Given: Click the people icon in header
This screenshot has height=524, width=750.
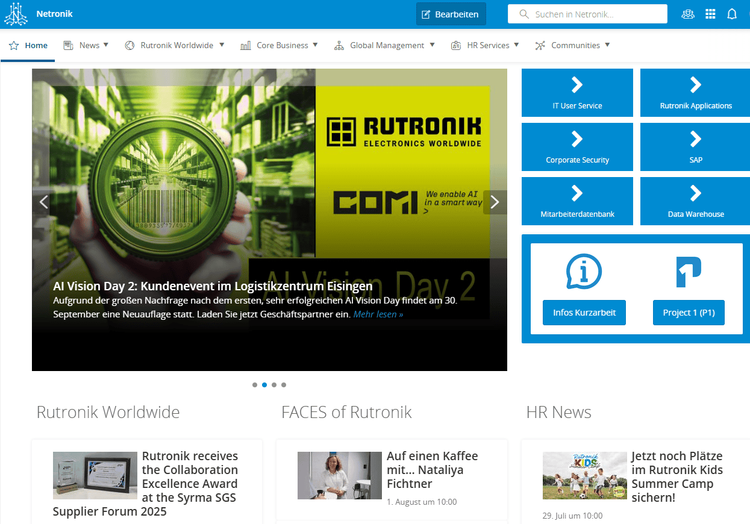Looking at the screenshot, I should click(x=687, y=14).
